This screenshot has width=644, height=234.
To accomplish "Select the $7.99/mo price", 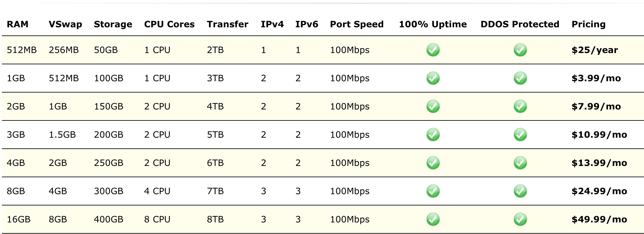I will 596,107.
